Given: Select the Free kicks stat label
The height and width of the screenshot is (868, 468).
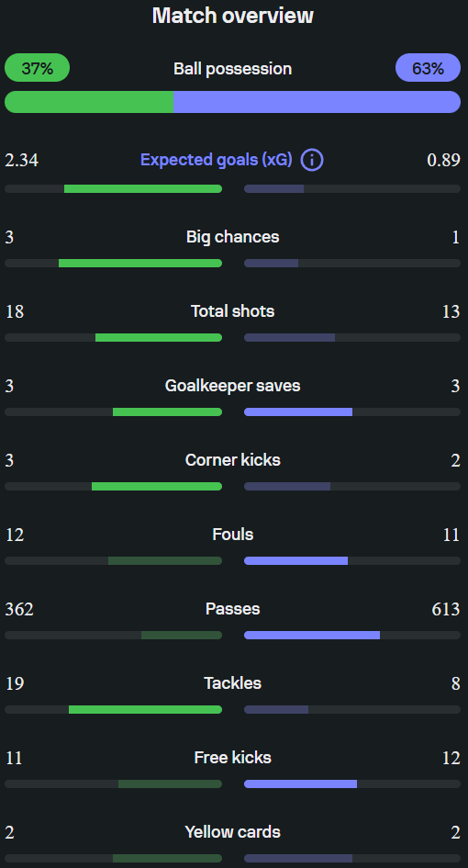Looking at the screenshot, I should coord(233,757).
